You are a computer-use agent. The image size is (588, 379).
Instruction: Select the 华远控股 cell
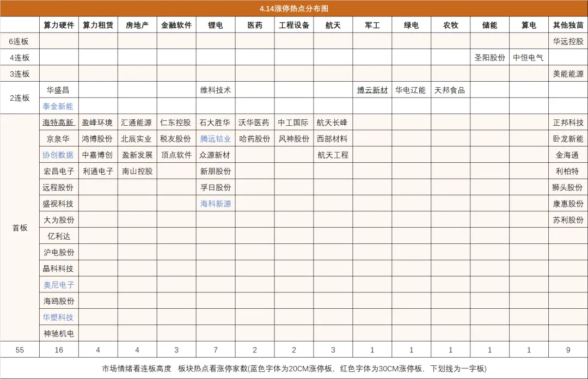pos(568,41)
